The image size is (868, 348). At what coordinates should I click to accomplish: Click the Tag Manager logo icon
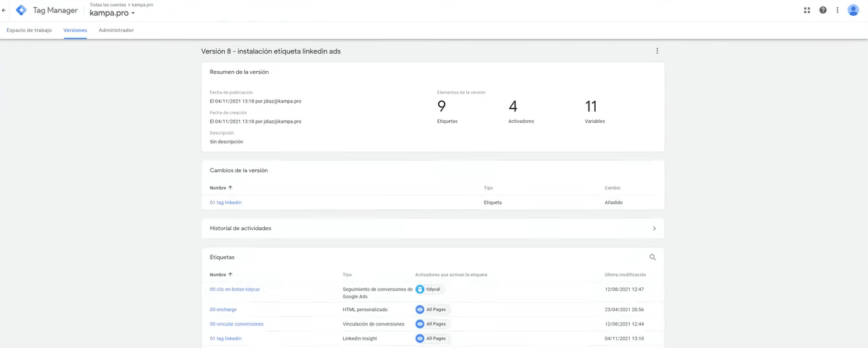[21, 10]
